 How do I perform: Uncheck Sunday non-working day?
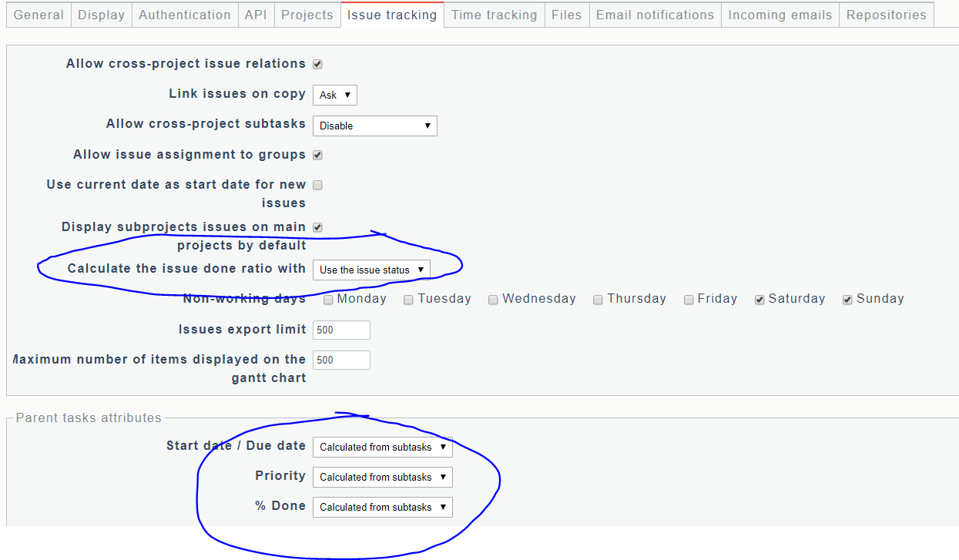[x=847, y=300]
